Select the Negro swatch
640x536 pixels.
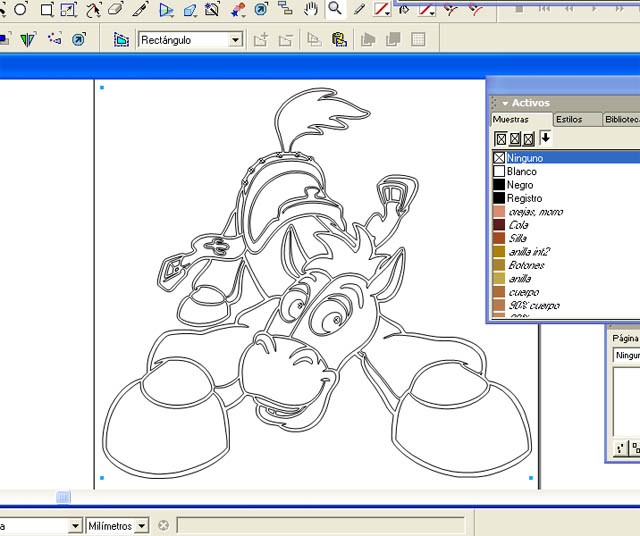click(x=566, y=185)
